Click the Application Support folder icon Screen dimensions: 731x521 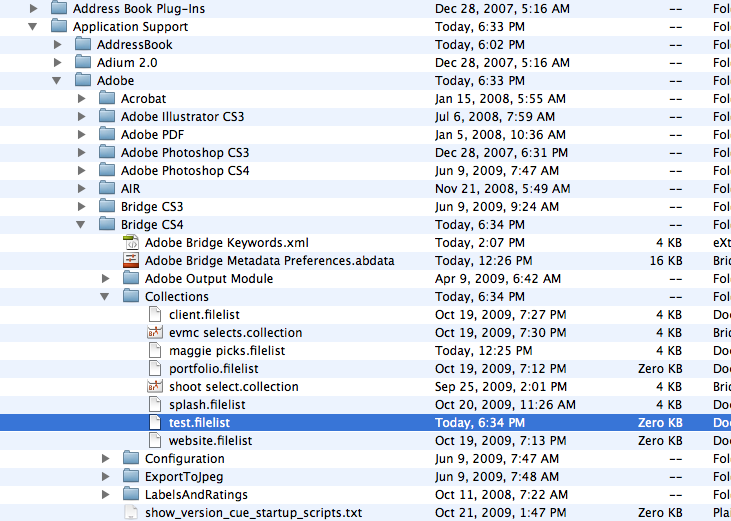pyautogui.click(x=59, y=26)
